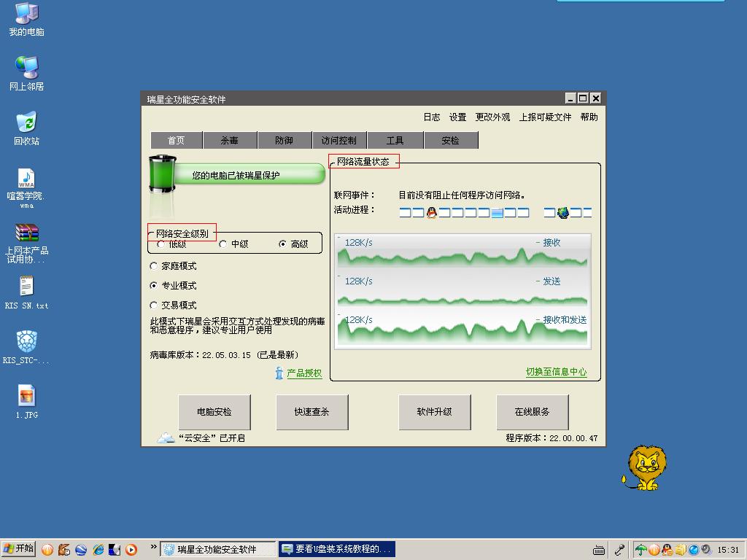The image size is (747, 560).
Task: Choose 专业模式 professional mode
Action: pos(173,285)
